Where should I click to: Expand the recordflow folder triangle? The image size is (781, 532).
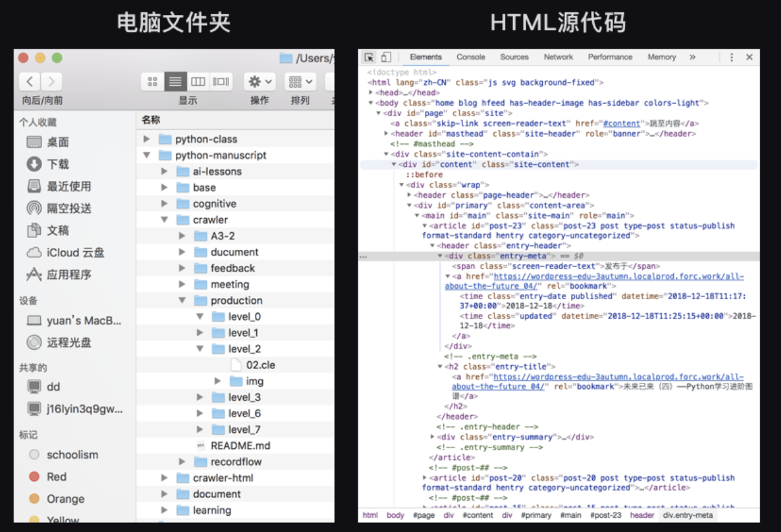coord(182,462)
